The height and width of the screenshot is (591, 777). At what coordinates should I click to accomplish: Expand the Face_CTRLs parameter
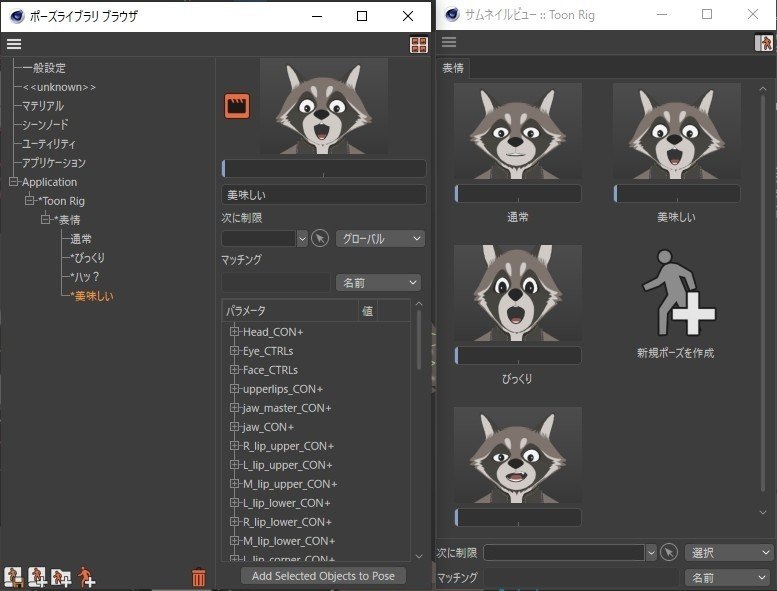[x=234, y=370]
